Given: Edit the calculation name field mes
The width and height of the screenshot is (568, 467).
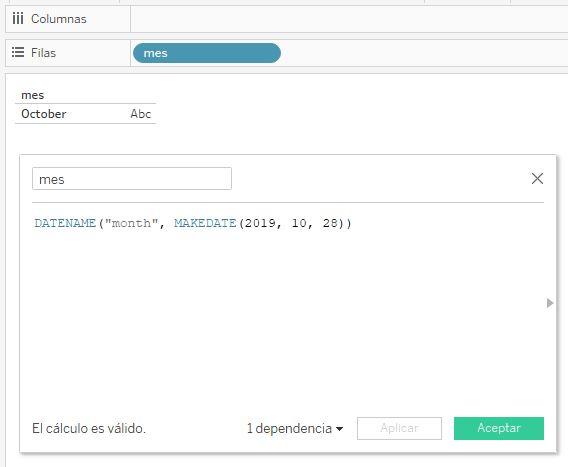Looking at the screenshot, I should click(132, 179).
